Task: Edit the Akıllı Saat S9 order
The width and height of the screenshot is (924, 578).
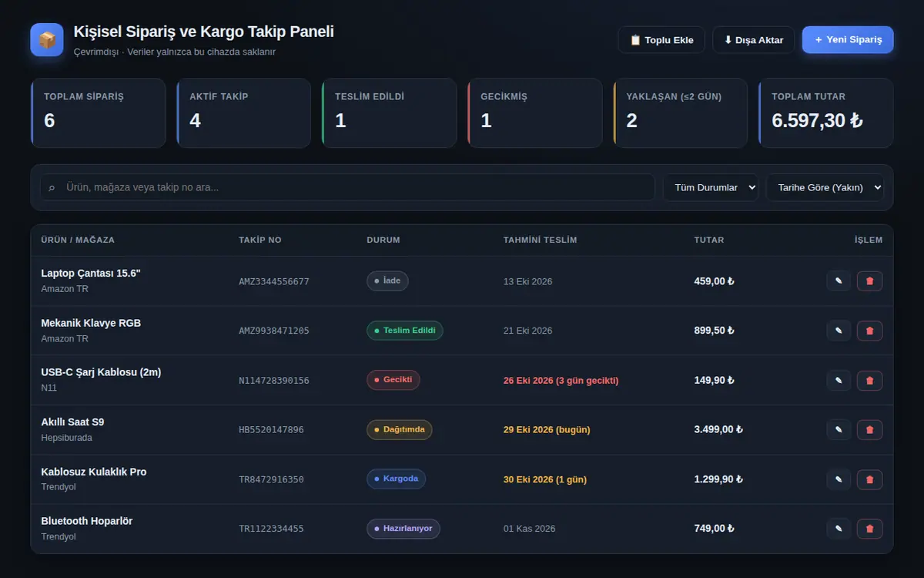Action: pos(839,429)
